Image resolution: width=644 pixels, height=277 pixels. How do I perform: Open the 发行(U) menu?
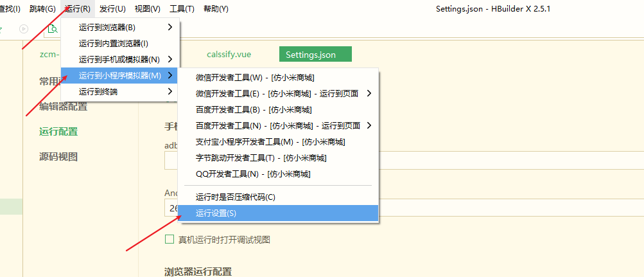click(112, 8)
